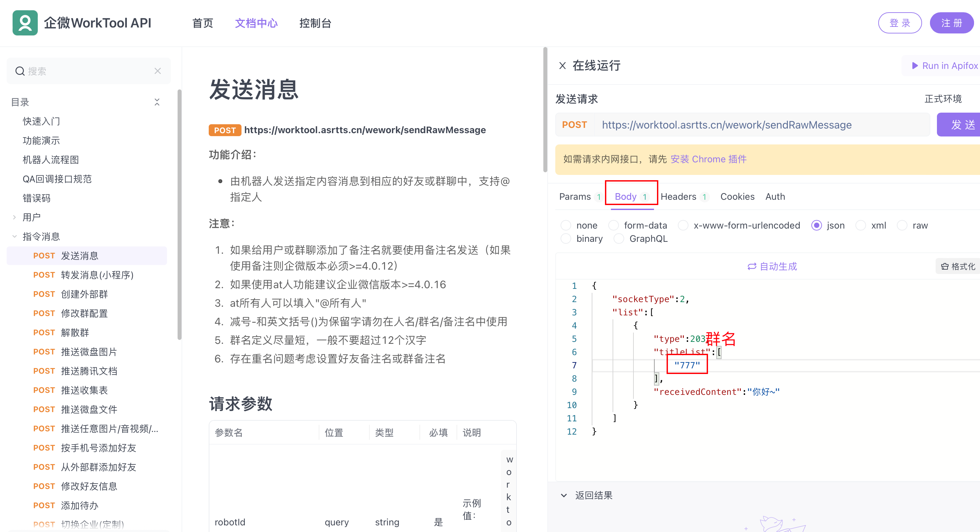Open the 安装 Chrome 插件 link
The width and height of the screenshot is (980, 532).
point(708,159)
